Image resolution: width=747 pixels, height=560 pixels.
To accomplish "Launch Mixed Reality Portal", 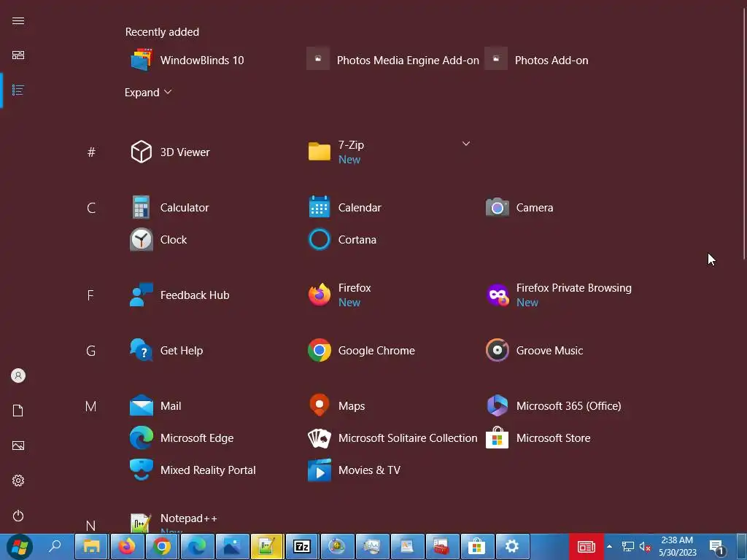I will point(193,470).
